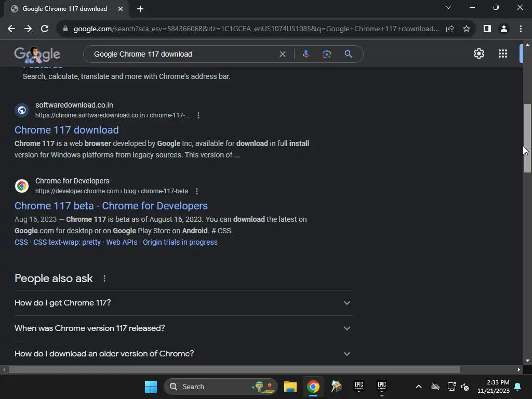Close the Google Chrome 117 download tab

[x=121, y=9]
